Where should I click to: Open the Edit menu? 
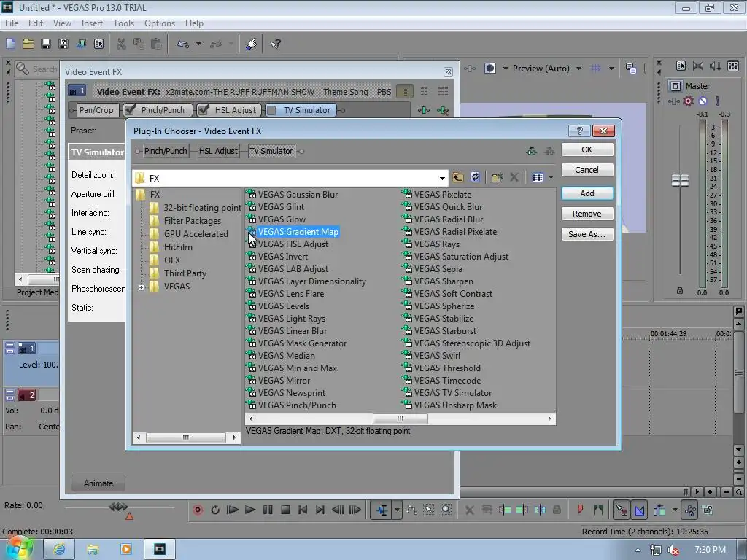tap(36, 23)
